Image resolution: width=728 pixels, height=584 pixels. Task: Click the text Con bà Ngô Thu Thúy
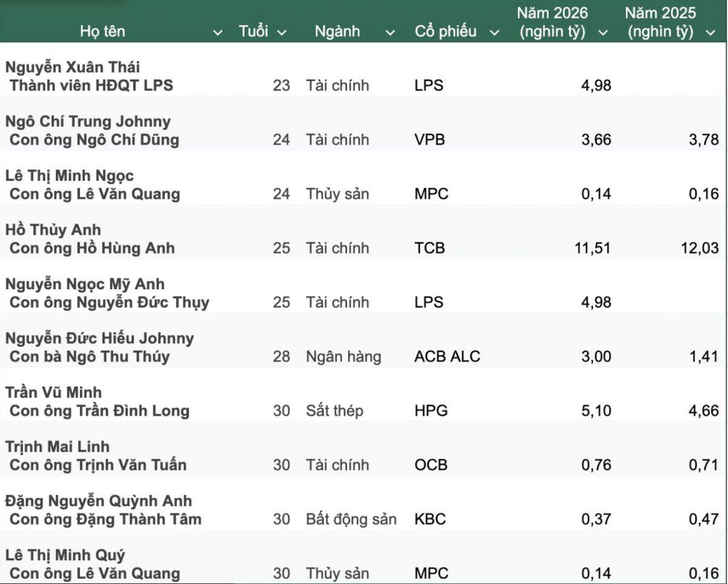pos(89,357)
